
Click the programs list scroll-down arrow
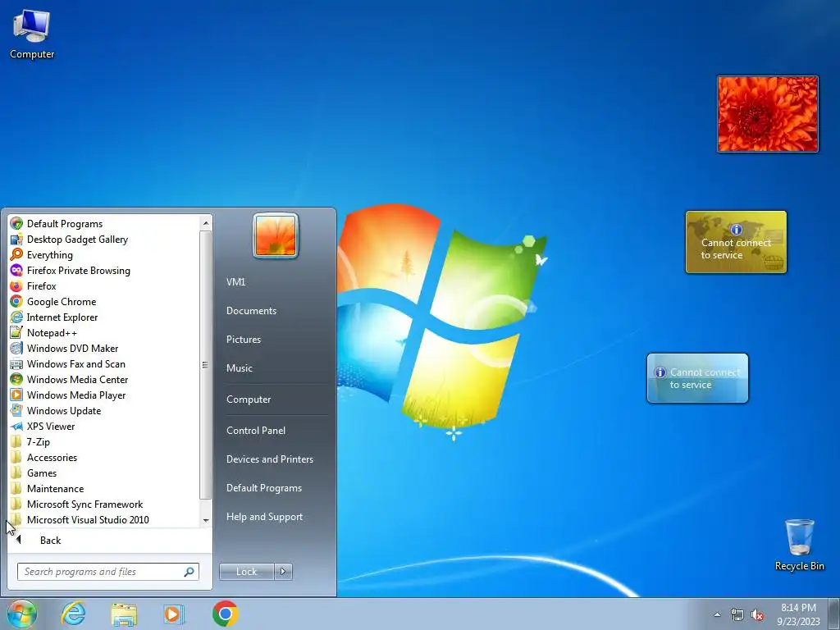(x=206, y=520)
